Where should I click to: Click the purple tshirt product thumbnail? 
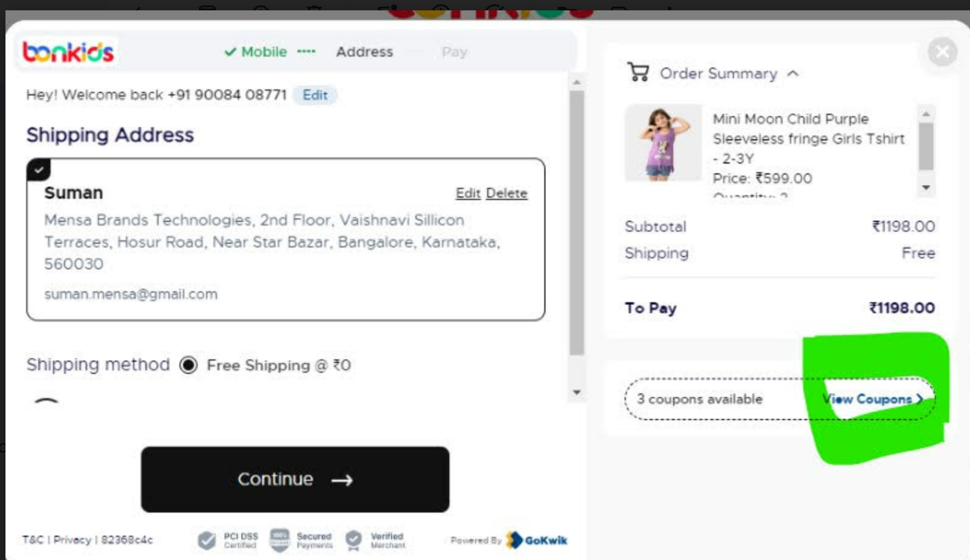coord(663,143)
